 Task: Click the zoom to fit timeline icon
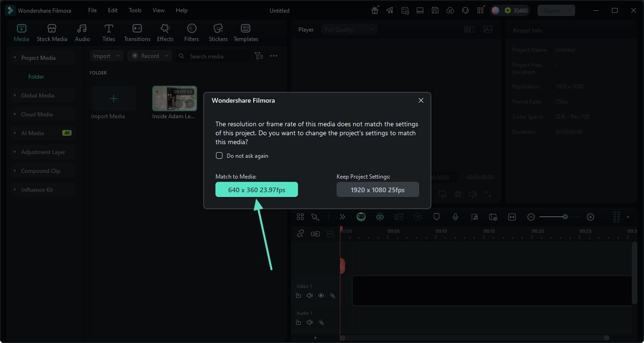click(512, 217)
